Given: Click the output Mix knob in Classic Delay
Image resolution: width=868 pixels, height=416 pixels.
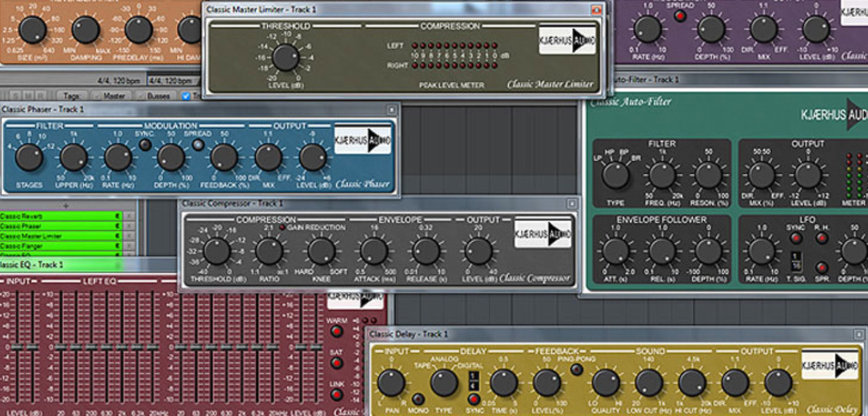Looking at the screenshot, I should 735,383.
